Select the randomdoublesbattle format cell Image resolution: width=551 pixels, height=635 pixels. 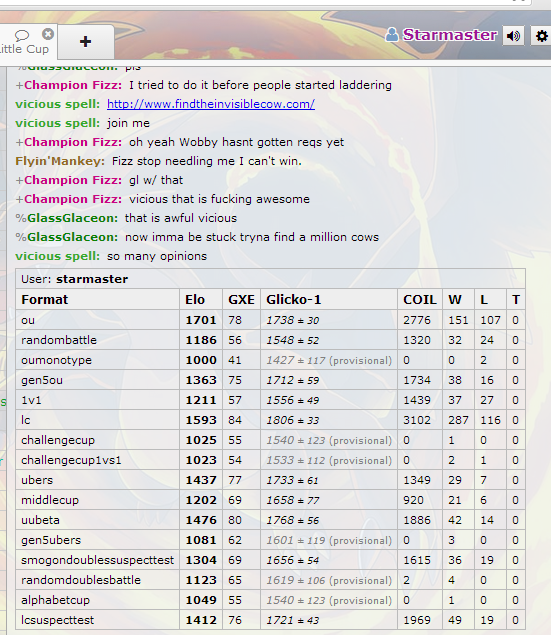pyautogui.click(x=98, y=580)
